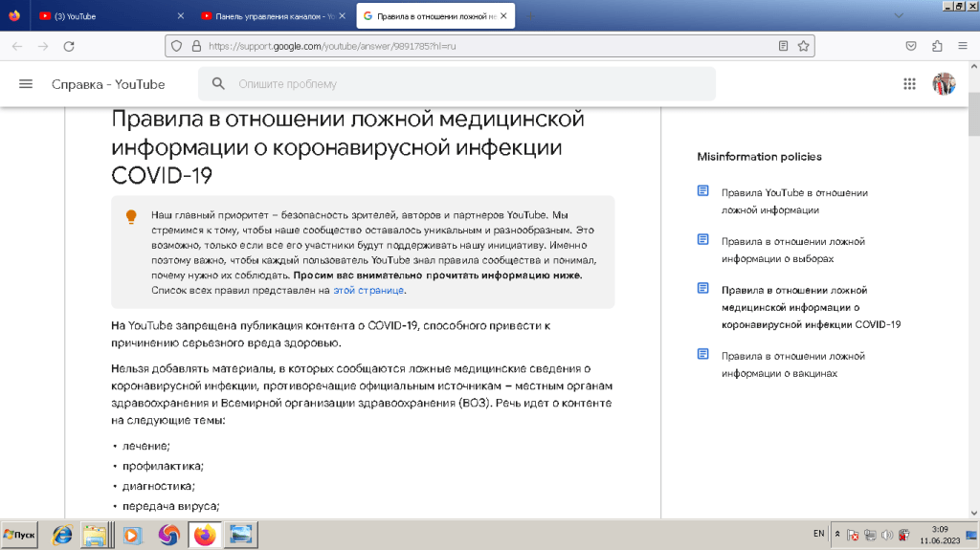This screenshot has height=550, width=980.
Task: Open the Firefox extensions menu
Action: tap(937, 46)
